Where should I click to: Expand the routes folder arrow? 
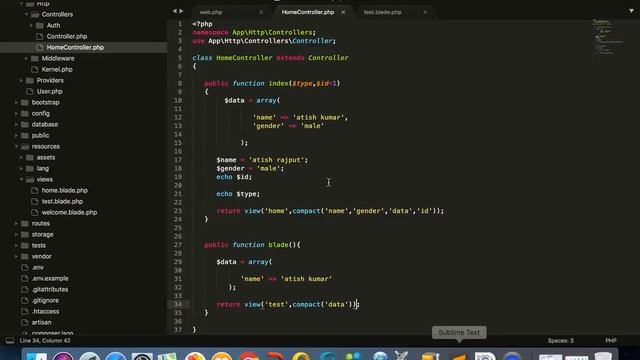tap(16, 224)
